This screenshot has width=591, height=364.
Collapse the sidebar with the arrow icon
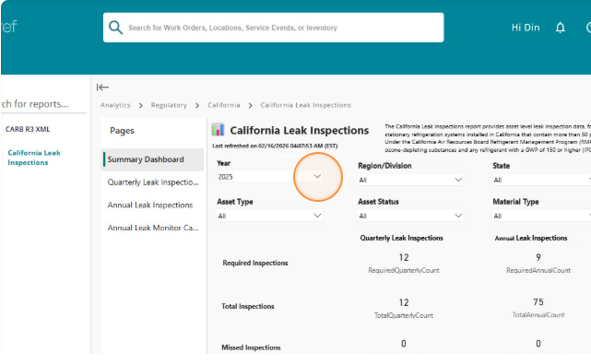click(102, 88)
